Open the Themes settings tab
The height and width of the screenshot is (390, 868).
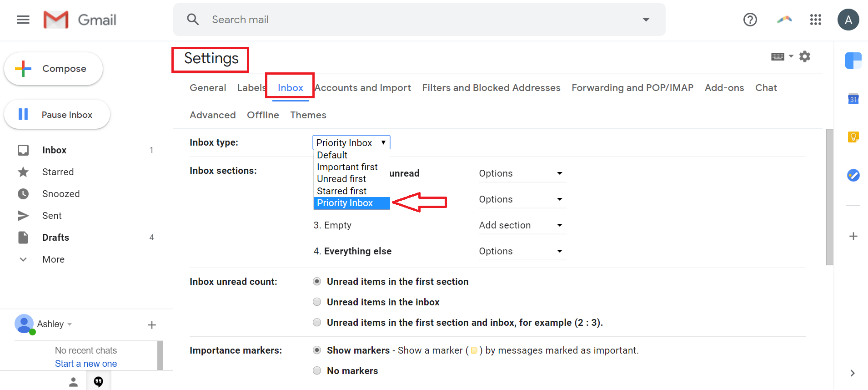coord(308,115)
